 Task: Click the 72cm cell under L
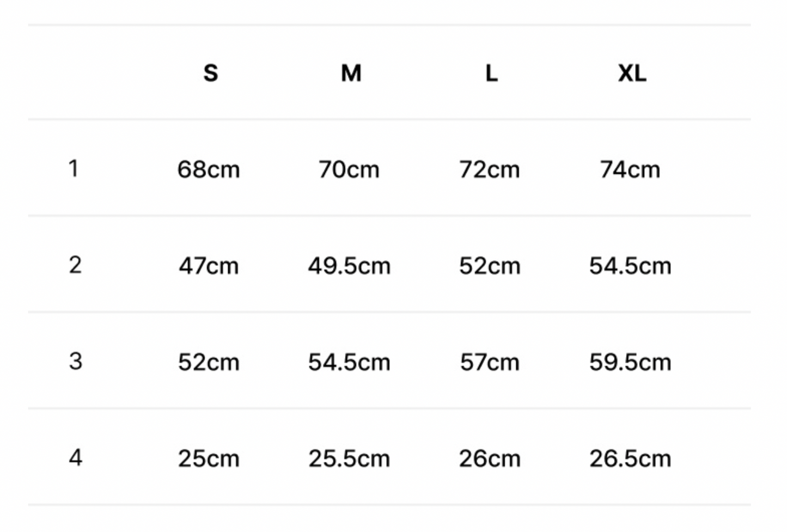click(x=490, y=169)
